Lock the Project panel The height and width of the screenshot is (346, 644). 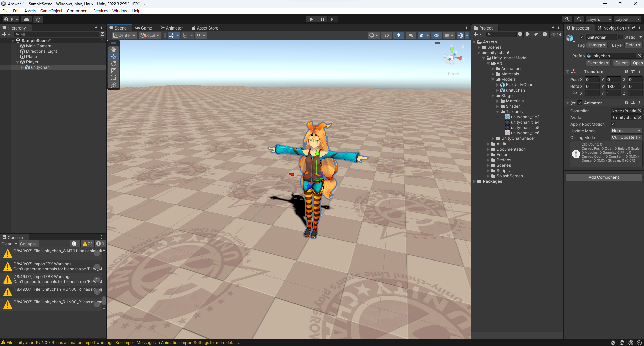[x=553, y=28]
